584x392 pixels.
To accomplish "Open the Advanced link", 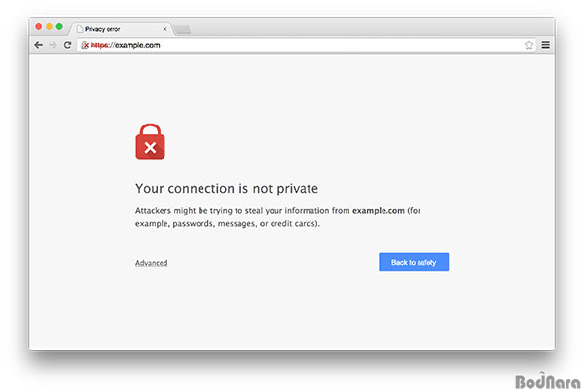I will click(151, 263).
